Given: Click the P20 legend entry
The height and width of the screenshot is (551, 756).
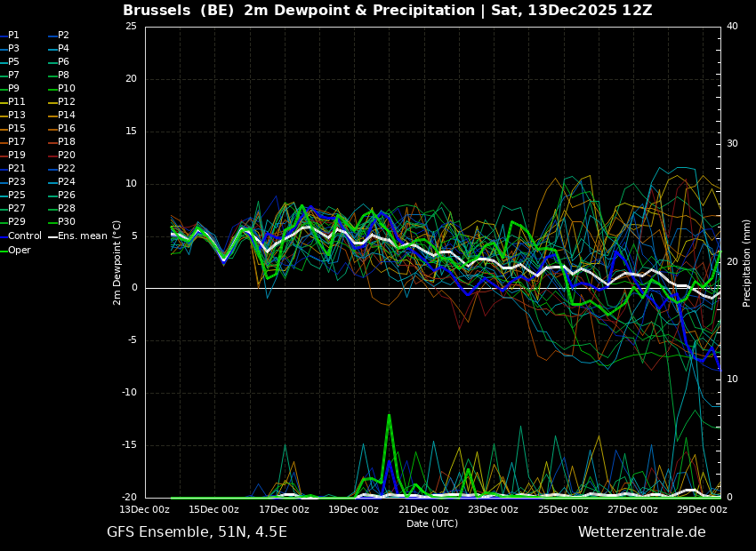Looking at the screenshot, I should point(62,156).
